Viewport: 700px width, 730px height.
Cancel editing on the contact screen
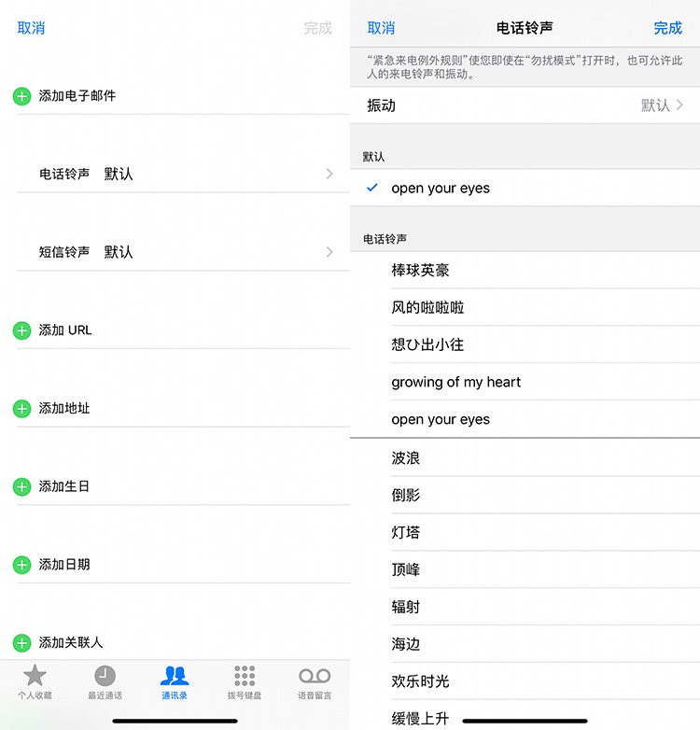point(31,28)
